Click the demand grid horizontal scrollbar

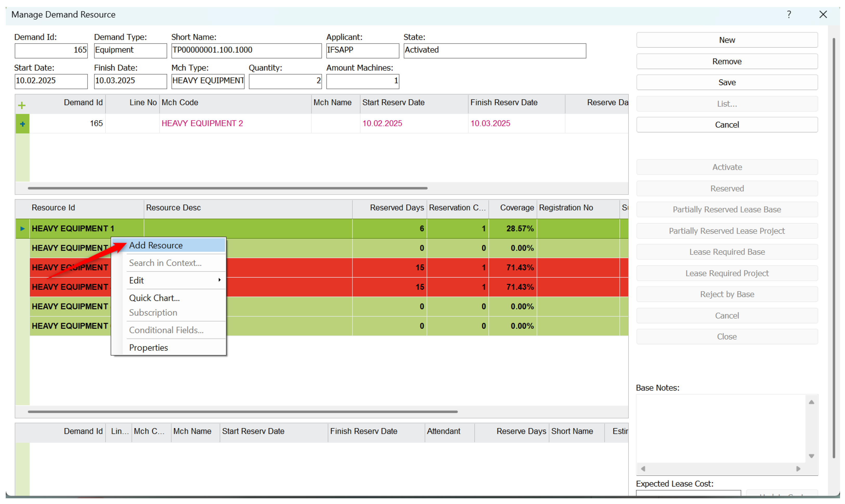click(227, 188)
